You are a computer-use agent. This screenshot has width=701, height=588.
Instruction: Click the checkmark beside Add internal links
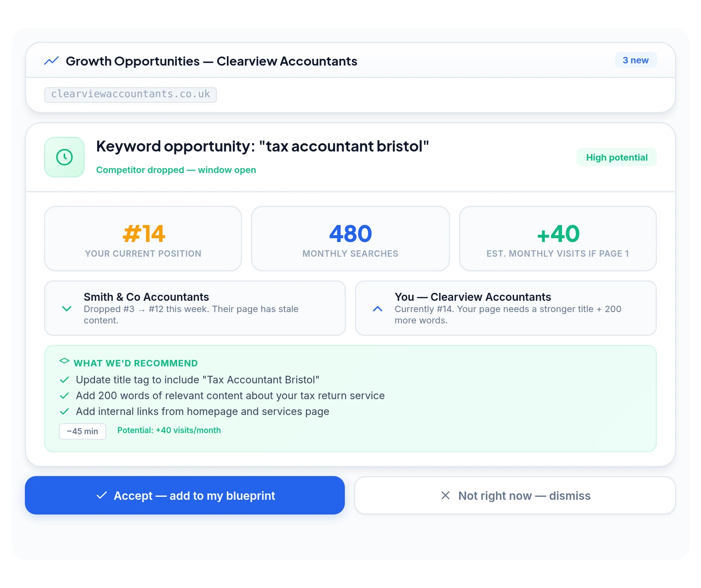pos(64,411)
